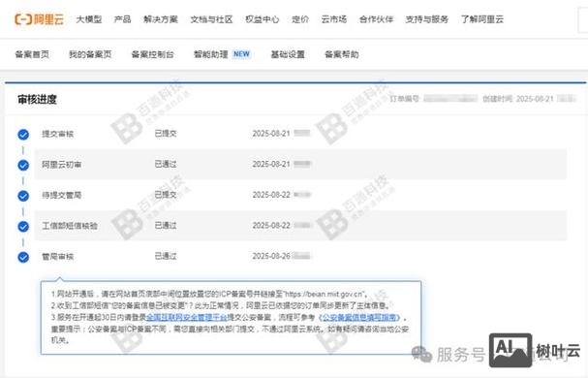This screenshot has width=588, height=378.
Task: Select 已通过 status in 阿里云初审 row
Action: point(166,165)
